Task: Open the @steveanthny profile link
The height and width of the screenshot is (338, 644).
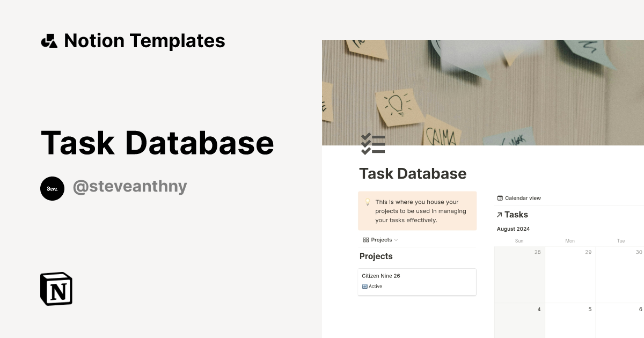Action: click(x=130, y=186)
